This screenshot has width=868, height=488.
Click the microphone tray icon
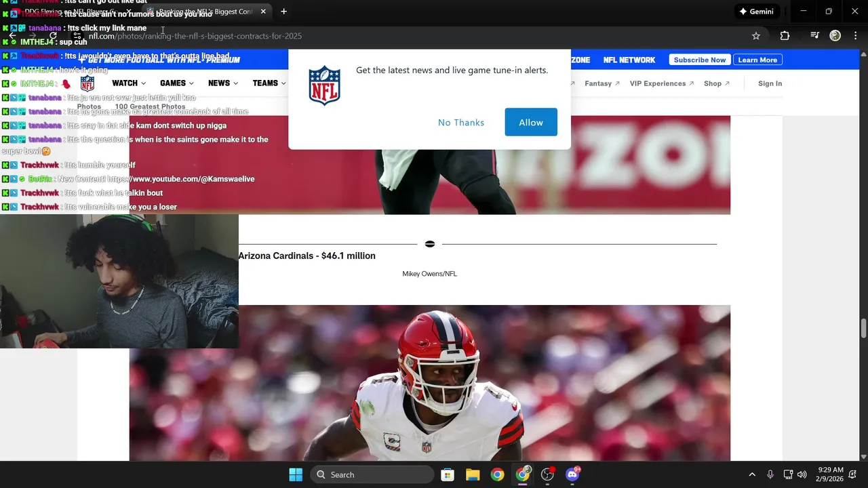coord(770,474)
